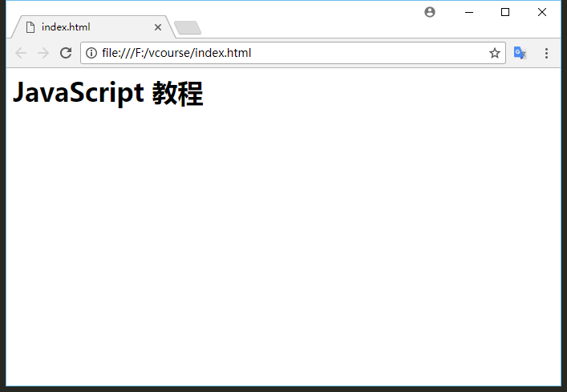Reload the current page
This screenshot has width=567, height=392.
coord(66,53)
